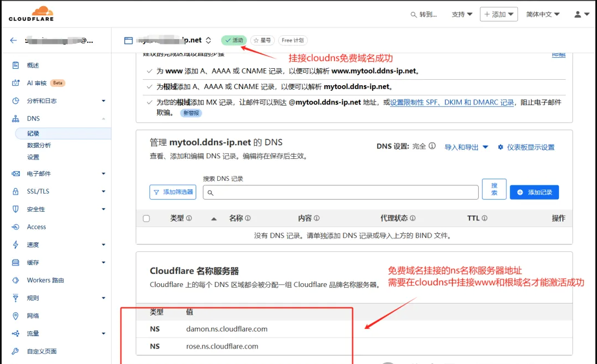Click the 网络 location pin icon
Image resolution: width=597 pixels, height=364 pixels.
tap(15, 316)
